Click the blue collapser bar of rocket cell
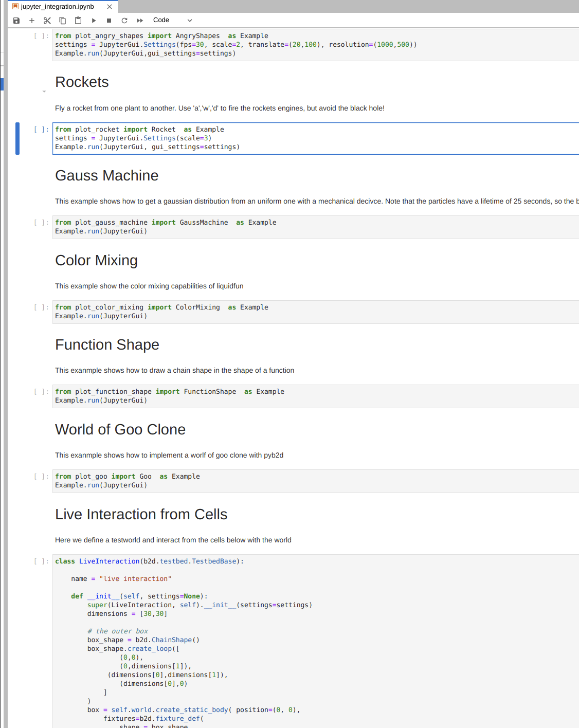579x728 pixels. 17,138
